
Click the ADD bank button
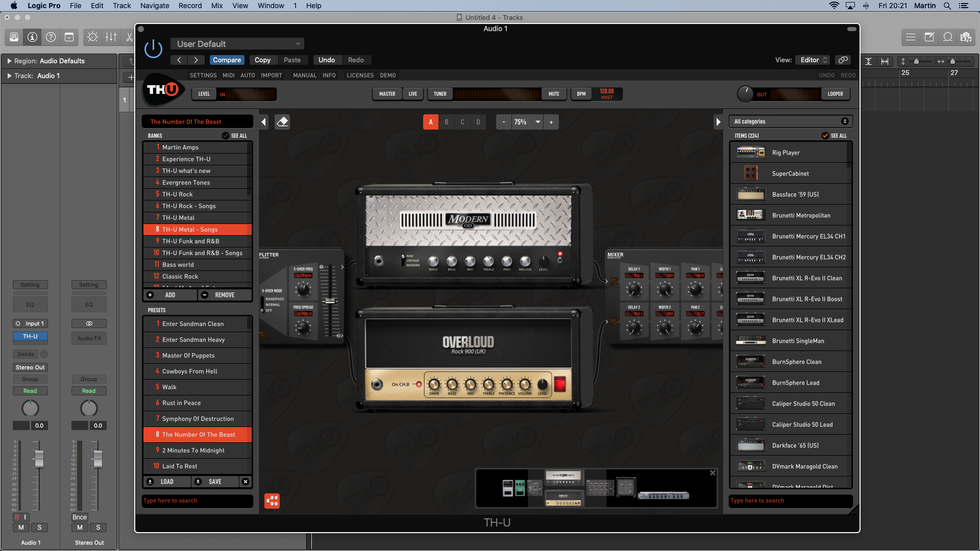pos(170,295)
